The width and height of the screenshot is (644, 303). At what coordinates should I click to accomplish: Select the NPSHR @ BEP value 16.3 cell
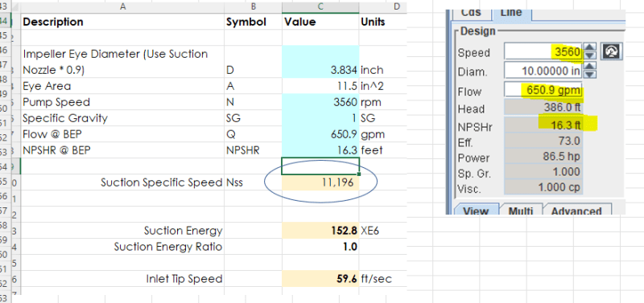320,150
